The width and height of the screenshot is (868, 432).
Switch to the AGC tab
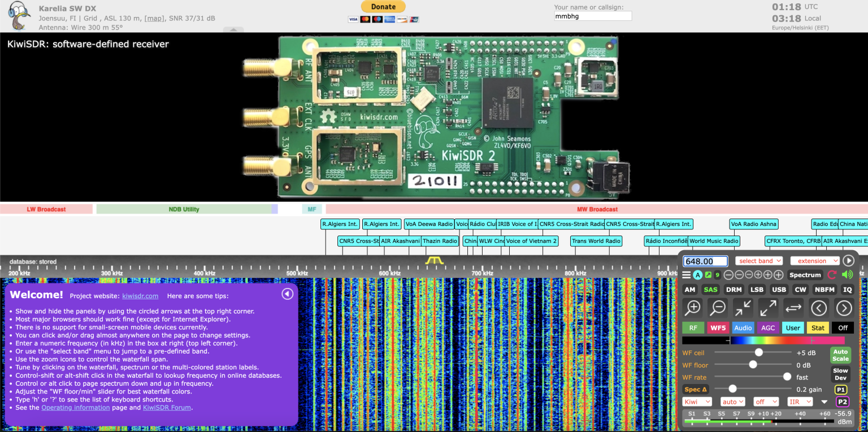[768, 328]
